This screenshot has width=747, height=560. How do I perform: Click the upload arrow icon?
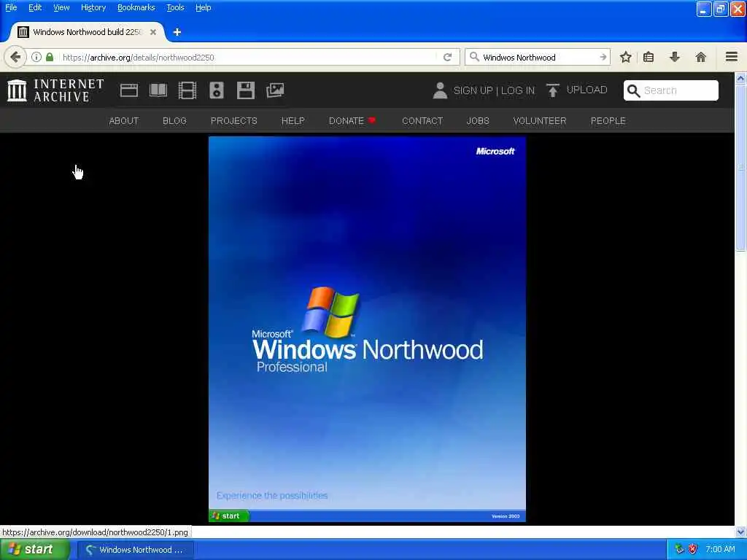(x=553, y=90)
